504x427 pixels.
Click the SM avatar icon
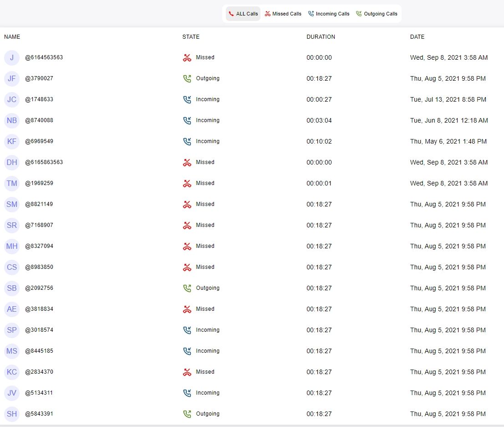click(12, 204)
